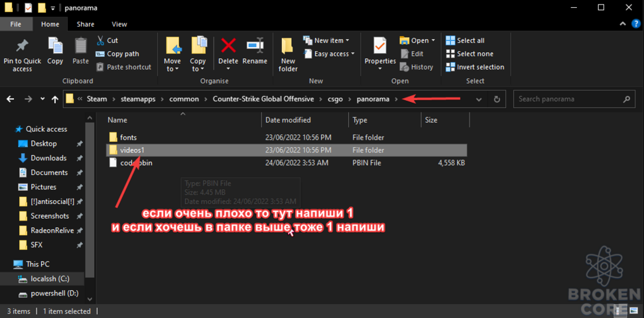Create a New folder from the ribbon
The width and height of the screenshot is (644, 318).
click(288, 54)
